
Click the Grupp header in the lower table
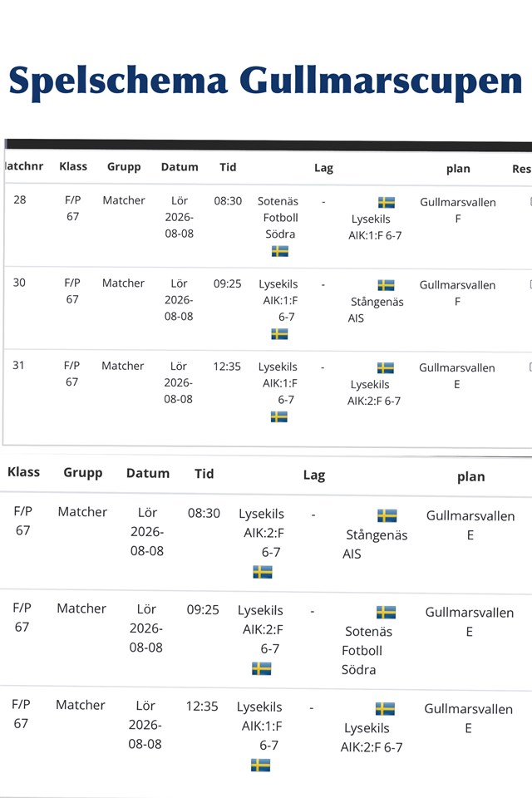pyautogui.click(x=82, y=473)
